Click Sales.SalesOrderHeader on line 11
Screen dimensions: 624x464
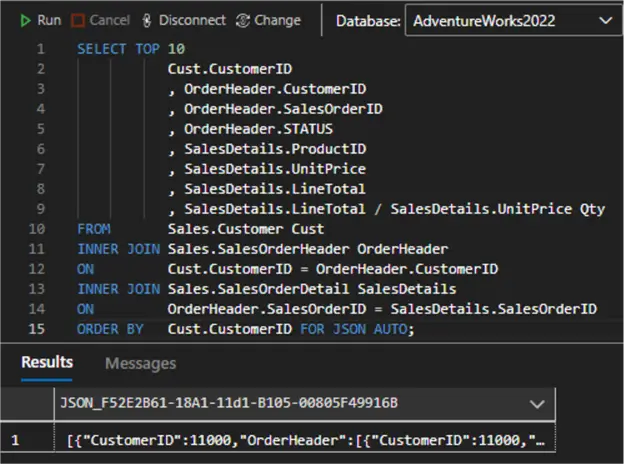coord(258,249)
